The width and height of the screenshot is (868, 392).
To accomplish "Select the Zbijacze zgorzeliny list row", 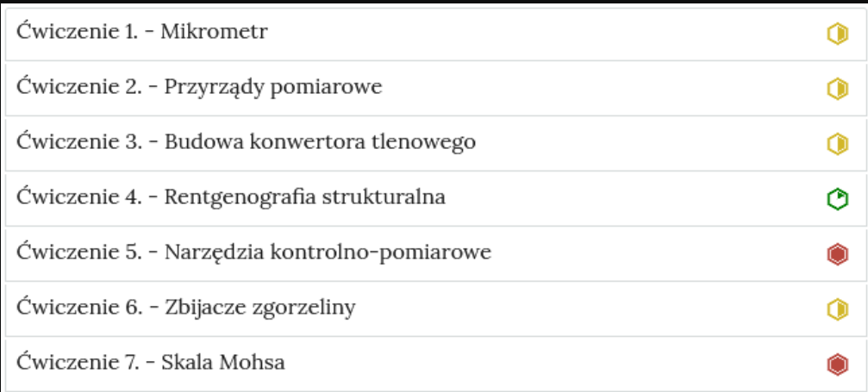I will click(x=435, y=310).
